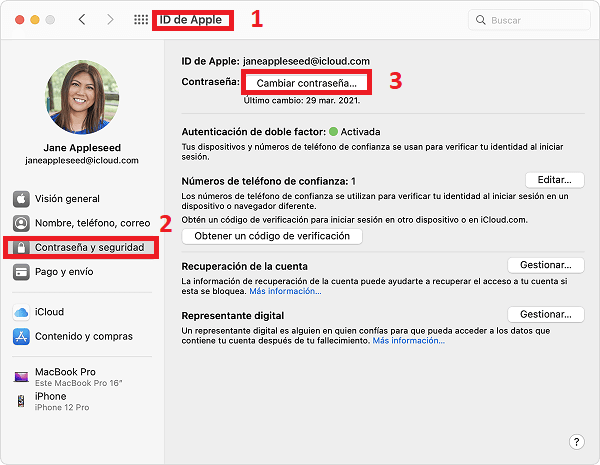Click the Visión general Apple logo icon
600x465 pixels.
click(21, 199)
